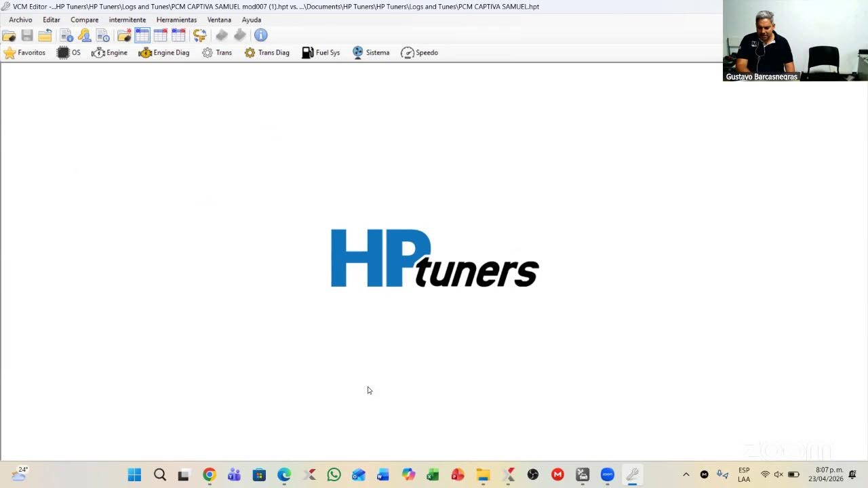Click the Windows Start button

pyautogui.click(x=134, y=474)
